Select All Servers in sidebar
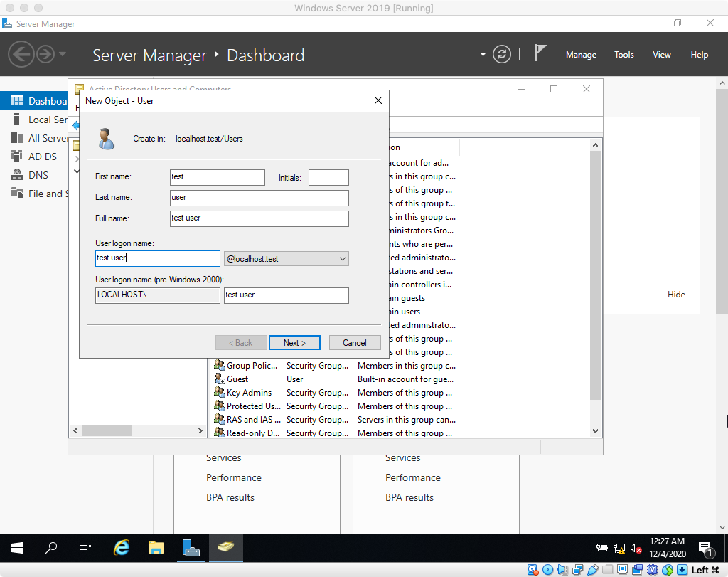 click(x=40, y=138)
